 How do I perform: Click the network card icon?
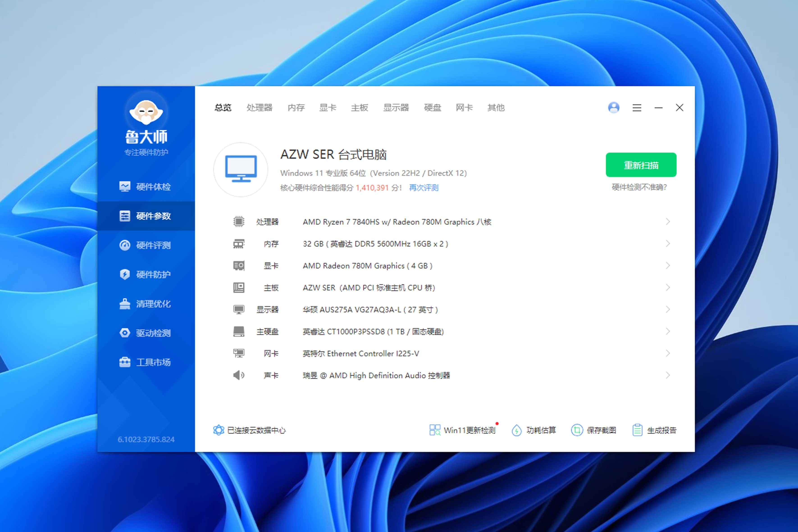[x=239, y=353]
